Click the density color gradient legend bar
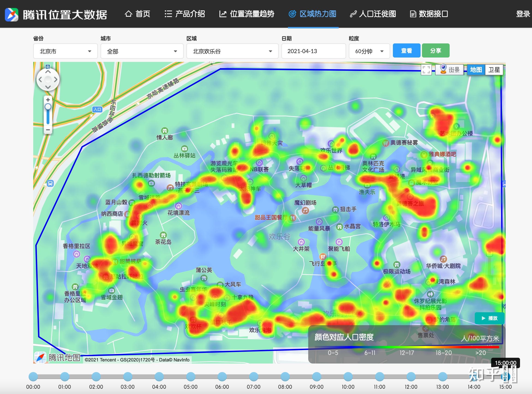 [407, 347]
